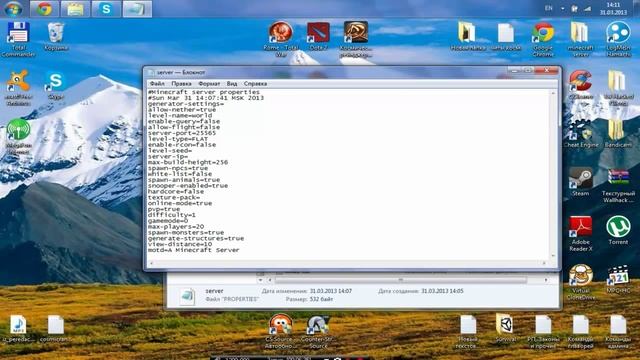The image size is (640, 360).
Task: Launch Rome Total War shortcut
Action: tap(281, 39)
